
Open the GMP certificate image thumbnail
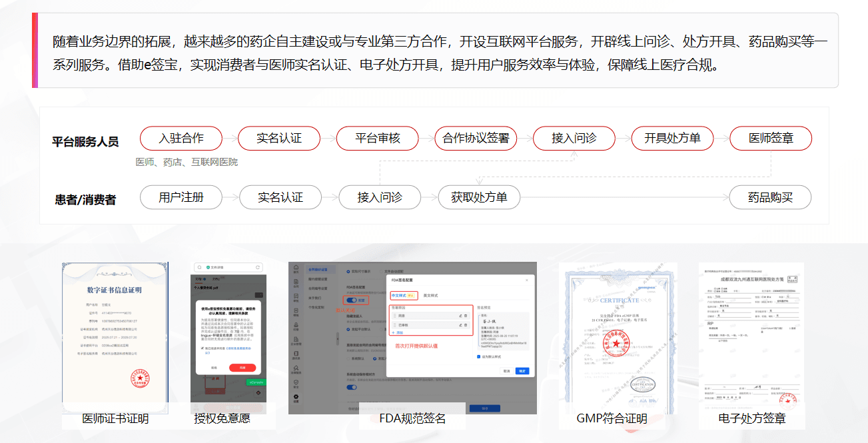tap(618, 338)
